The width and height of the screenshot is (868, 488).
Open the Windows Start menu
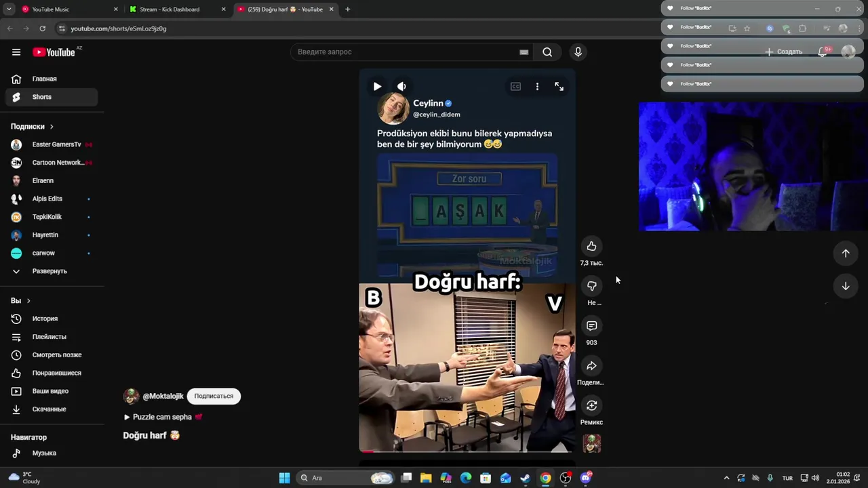[x=284, y=478]
